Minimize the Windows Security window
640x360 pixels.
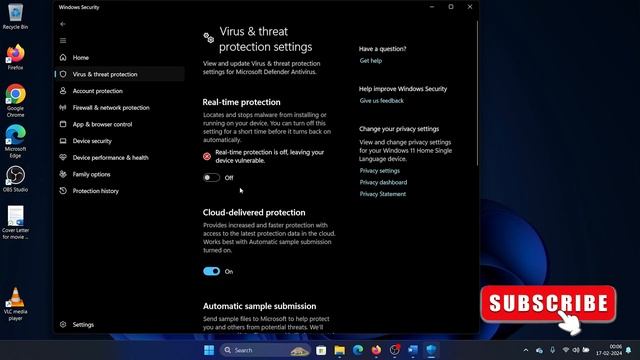pyautogui.click(x=432, y=7)
